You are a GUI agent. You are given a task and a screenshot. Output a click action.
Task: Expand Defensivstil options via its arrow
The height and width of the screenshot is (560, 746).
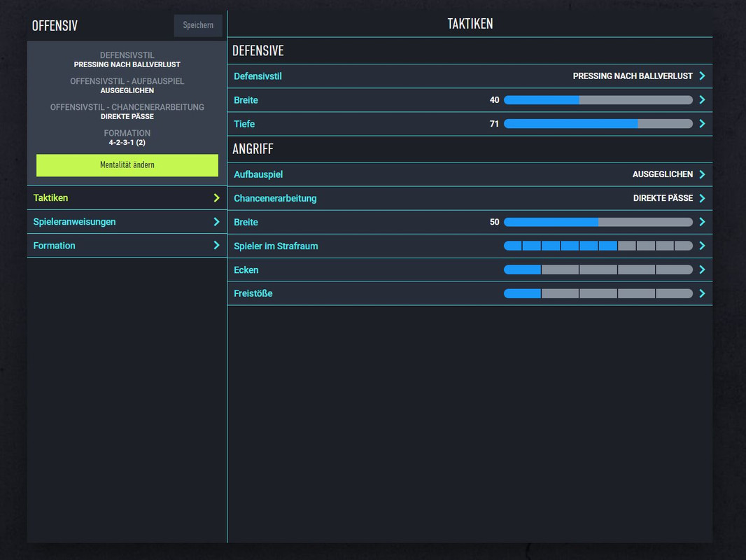click(702, 76)
